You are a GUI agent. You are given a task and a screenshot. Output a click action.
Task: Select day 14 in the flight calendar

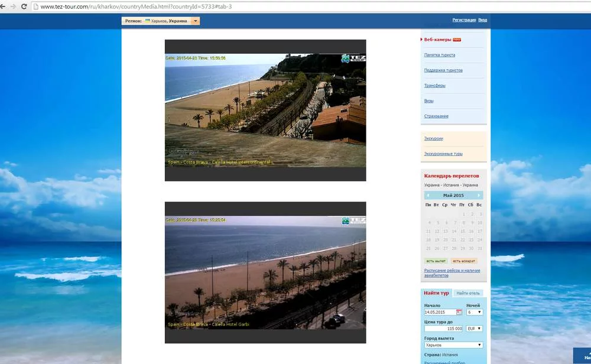pyautogui.click(x=454, y=231)
